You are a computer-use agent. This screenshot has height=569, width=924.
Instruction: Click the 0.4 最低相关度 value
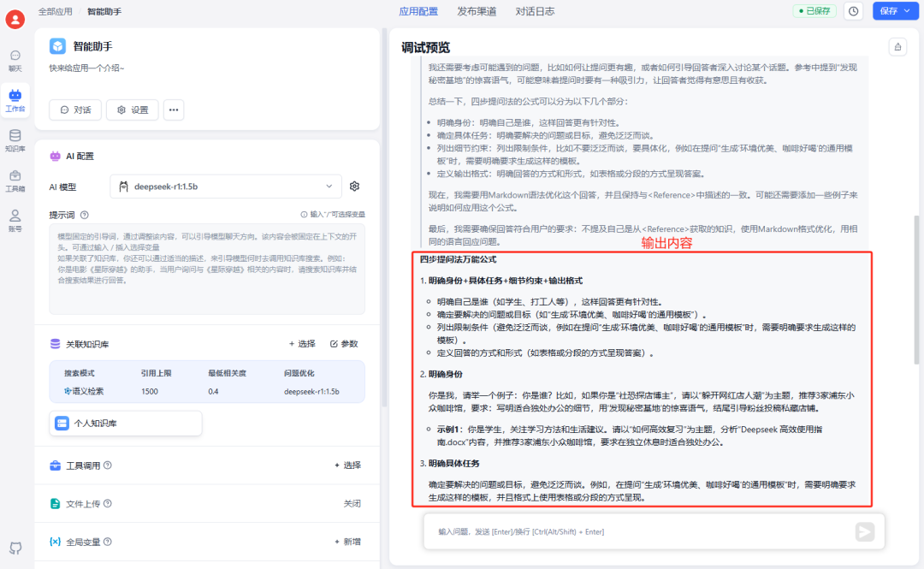click(x=213, y=392)
